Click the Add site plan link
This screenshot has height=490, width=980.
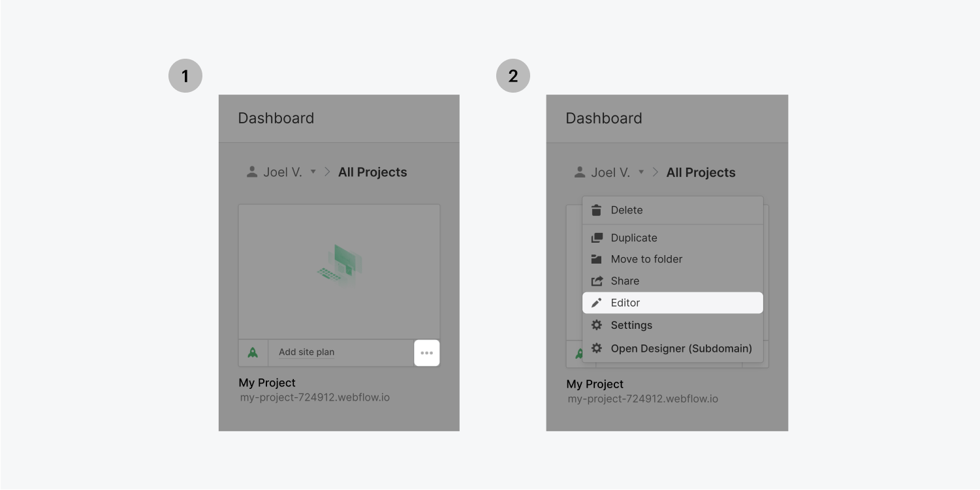click(x=306, y=352)
